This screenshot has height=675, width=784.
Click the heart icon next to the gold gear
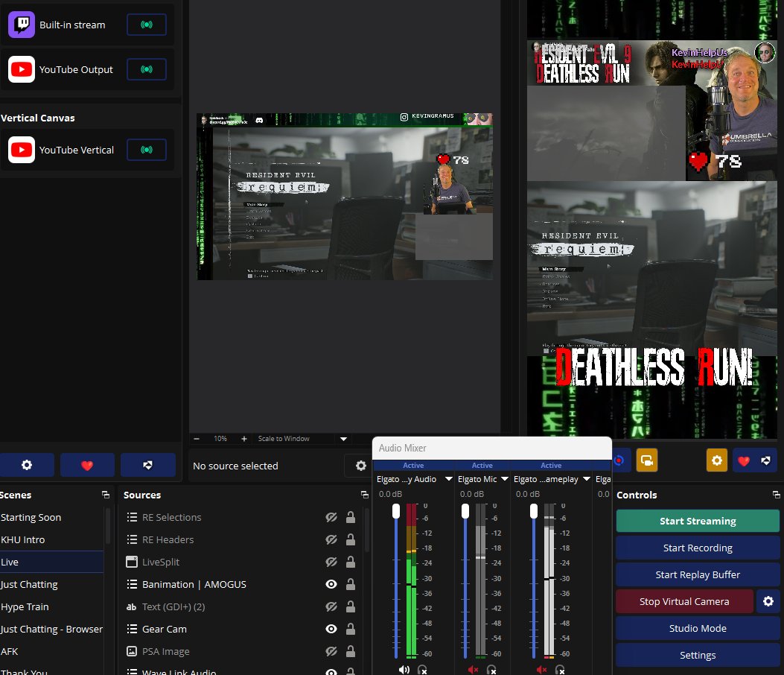point(744,461)
